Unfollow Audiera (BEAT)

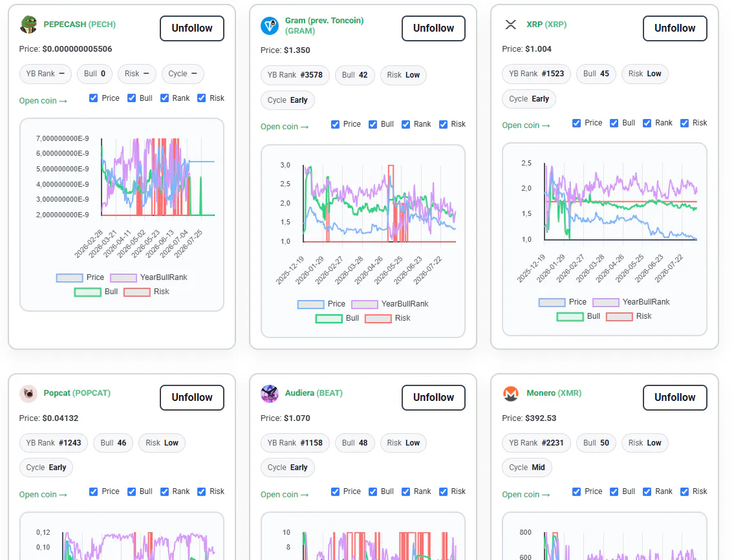(x=433, y=398)
